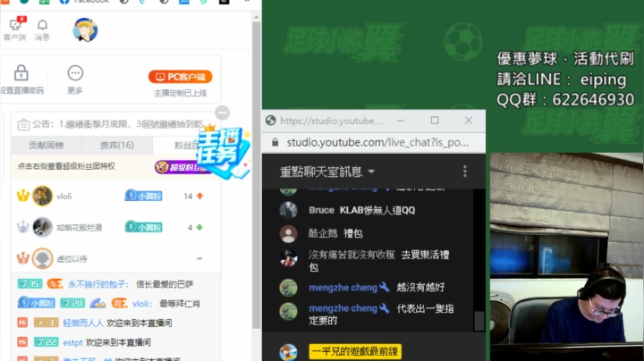Viewport: 644px width, 361px height.
Task: Switch to the 贡献周榜 tab
Action: [x=47, y=146]
